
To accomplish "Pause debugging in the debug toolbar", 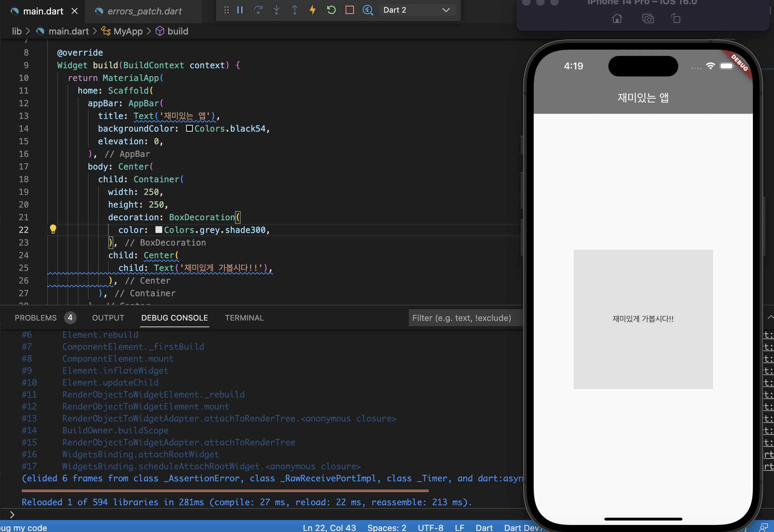I will click(x=240, y=10).
